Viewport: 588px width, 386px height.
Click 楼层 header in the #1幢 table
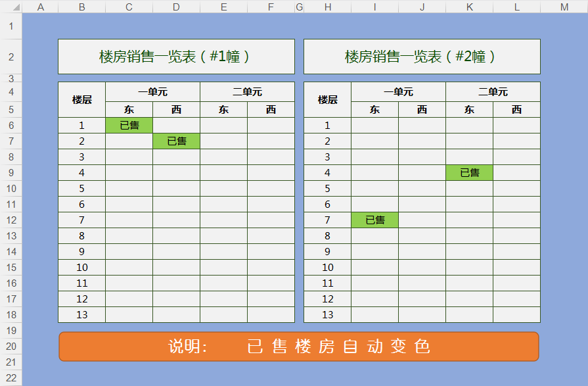point(81,100)
